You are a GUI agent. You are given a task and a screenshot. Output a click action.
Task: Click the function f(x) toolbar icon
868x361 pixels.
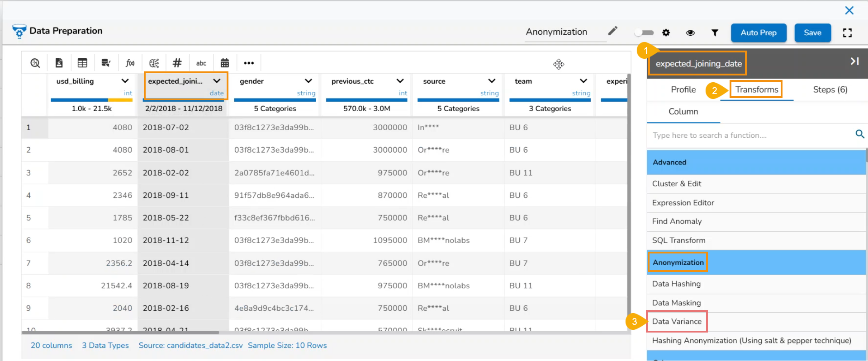[130, 63]
